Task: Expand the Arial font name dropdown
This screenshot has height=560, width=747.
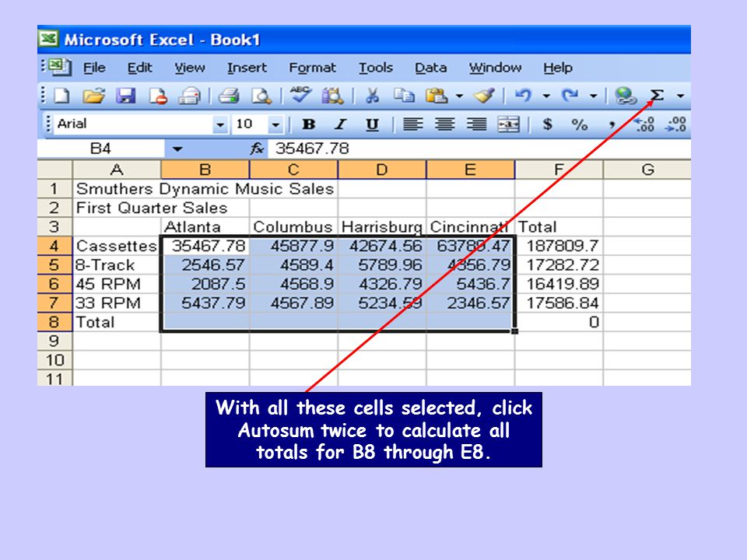Action: (x=219, y=124)
